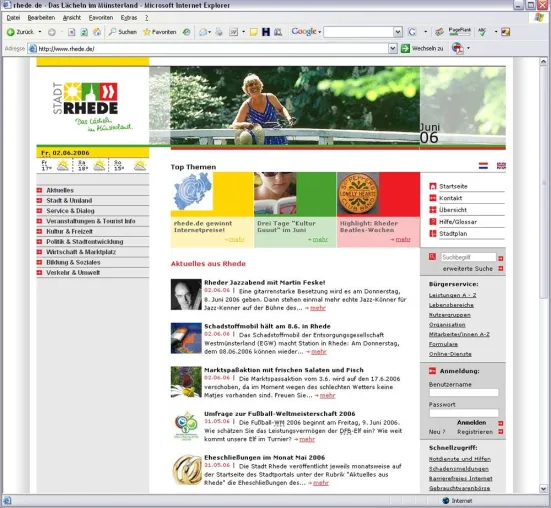This screenshot has width=551, height=508.
Task: Click the Übersicht sitemap icon
Action: [x=433, y=210]
